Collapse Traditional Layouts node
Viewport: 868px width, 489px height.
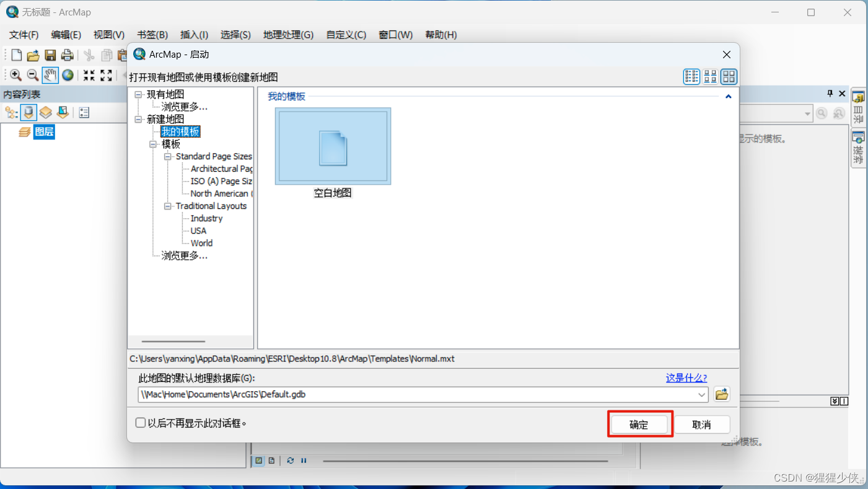pyautogui.click(x=168, y=206)
